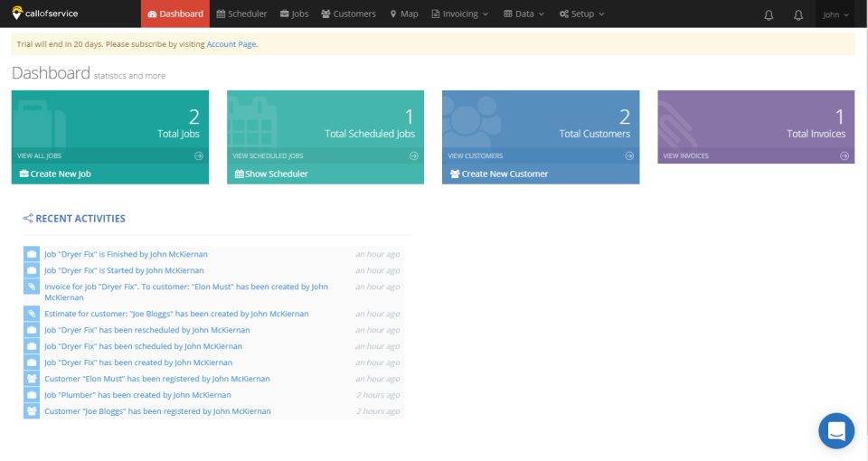Click briefcase icon beside Plumber job created
Image resolution: width=868 pixels, height=461 pixels.
tap(32, 395)
